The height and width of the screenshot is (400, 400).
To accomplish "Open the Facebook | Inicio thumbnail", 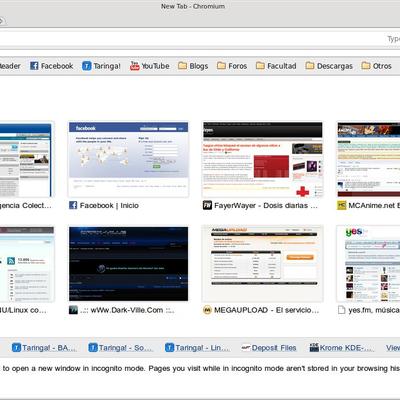I will click(128, 159).
